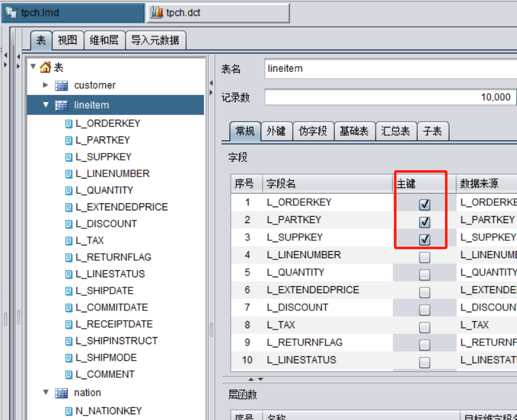
Task: Click the tpch.lmd file tab icon
Action: [x=11, y=13]
